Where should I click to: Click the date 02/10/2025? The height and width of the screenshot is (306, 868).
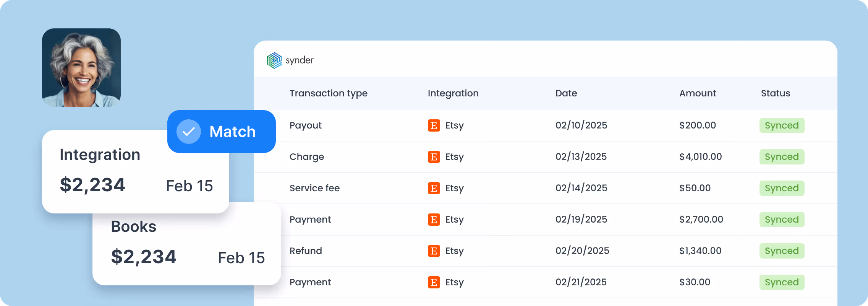[x=581, y=125]
